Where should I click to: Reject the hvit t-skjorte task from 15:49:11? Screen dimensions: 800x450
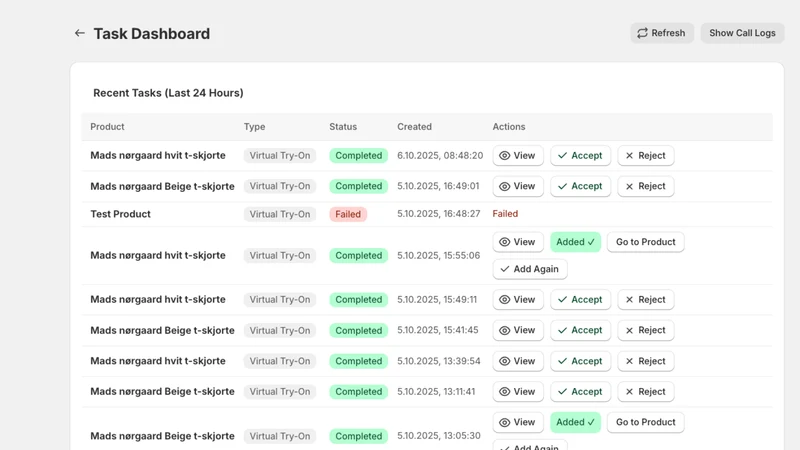point(645,299)
